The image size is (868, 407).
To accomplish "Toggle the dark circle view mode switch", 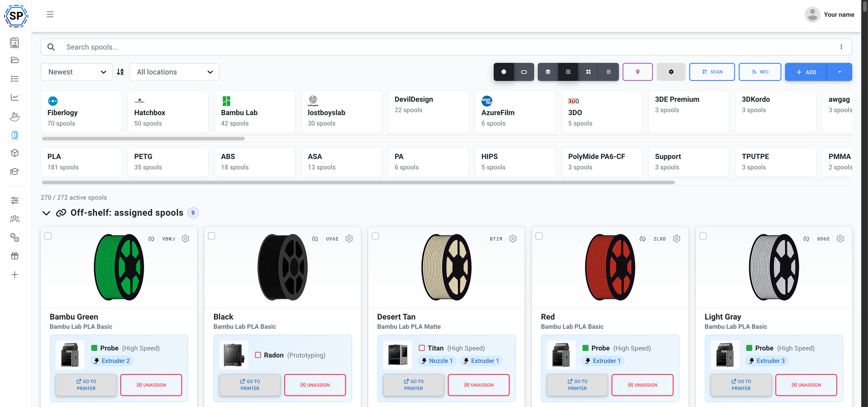I will [504, 71].
